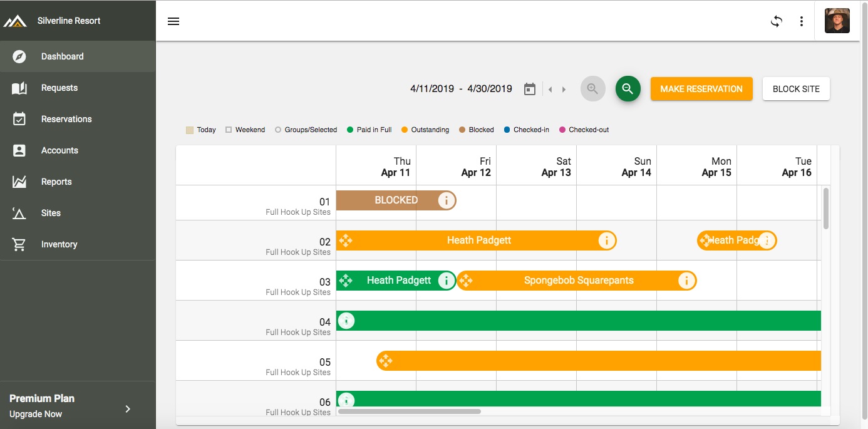
Task: Click the MAKE RESERVATION button
Action: click(701, 89)
